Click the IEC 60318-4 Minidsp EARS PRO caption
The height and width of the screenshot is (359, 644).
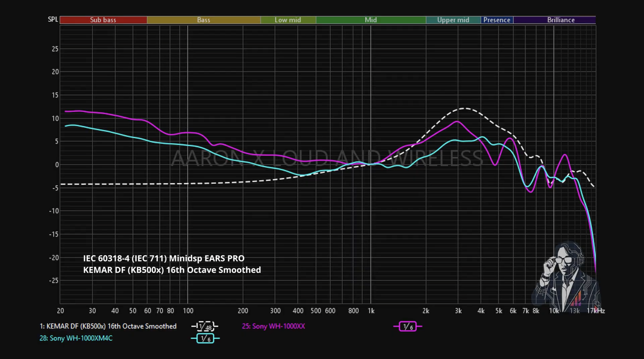164,258
